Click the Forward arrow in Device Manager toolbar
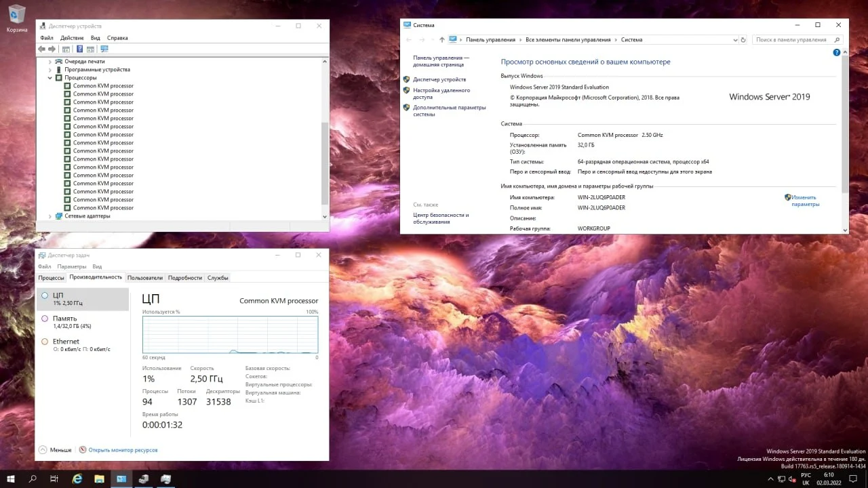The height and width of the screenshot is (488, 868). (x=52, y=49)
